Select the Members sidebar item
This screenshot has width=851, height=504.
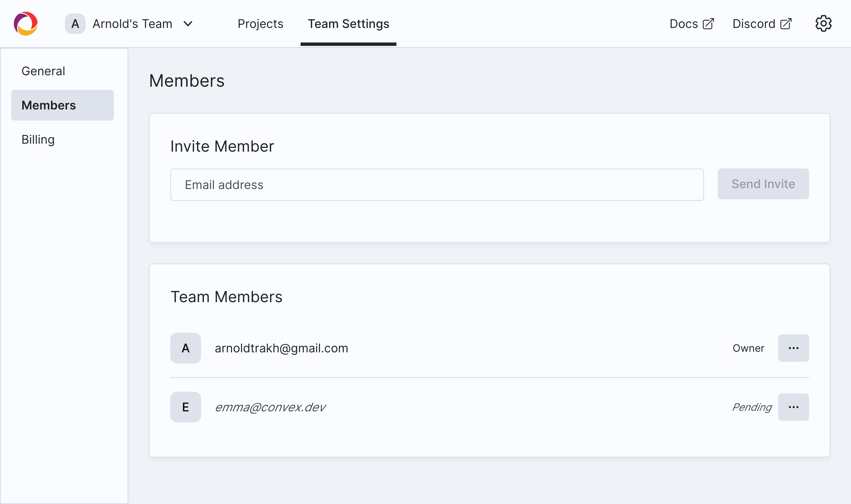(49, 105)
